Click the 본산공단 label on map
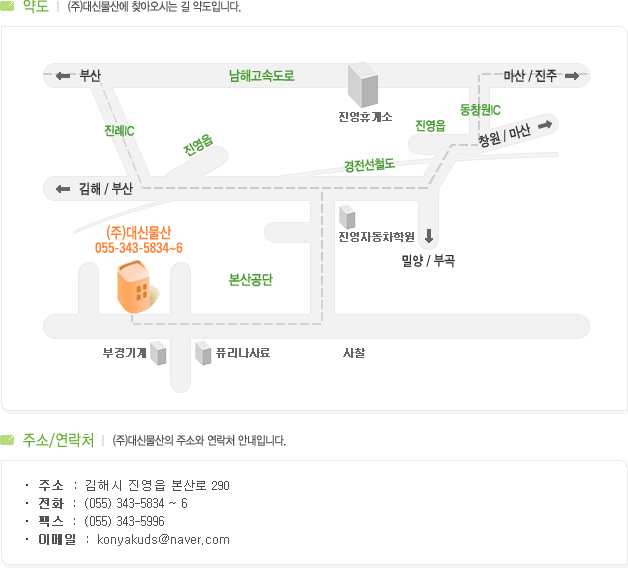Screen dimensions: 628x568 tap(250, 280)
